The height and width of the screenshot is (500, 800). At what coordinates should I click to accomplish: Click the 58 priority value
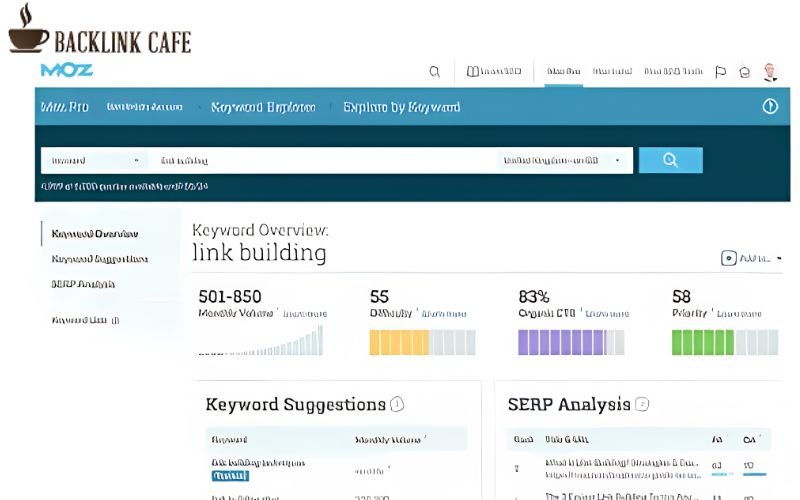pyautogui.click(x=681, y=296)
